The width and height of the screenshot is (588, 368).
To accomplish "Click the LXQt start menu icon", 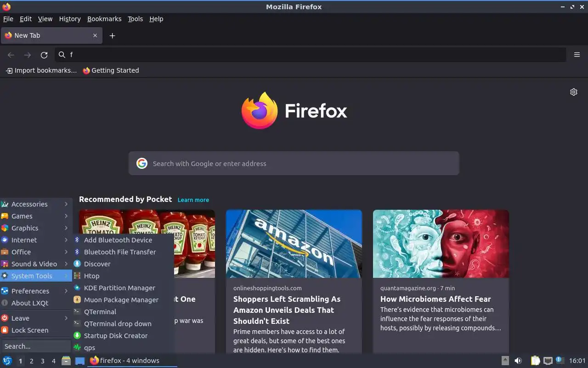I will (x=7, y=361).
